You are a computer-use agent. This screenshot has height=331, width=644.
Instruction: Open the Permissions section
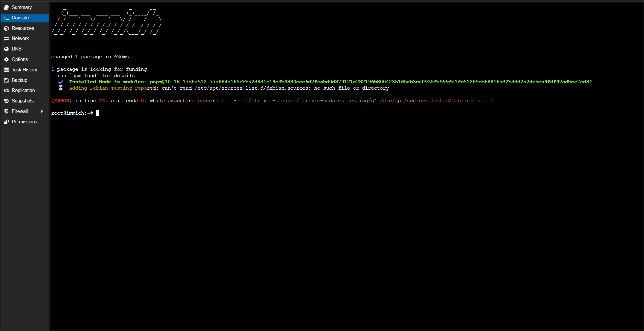[x=24, y=122]
